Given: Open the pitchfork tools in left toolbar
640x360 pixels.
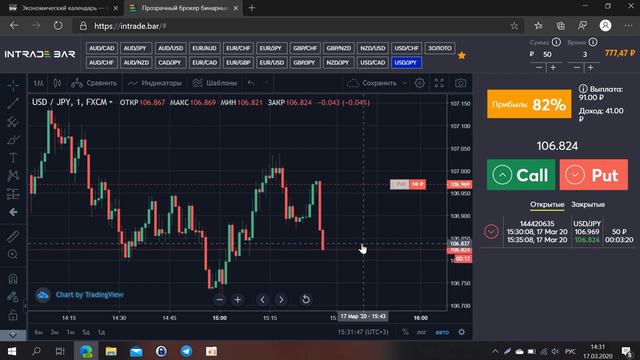Looking at the screenshot, I should (13, 122).
